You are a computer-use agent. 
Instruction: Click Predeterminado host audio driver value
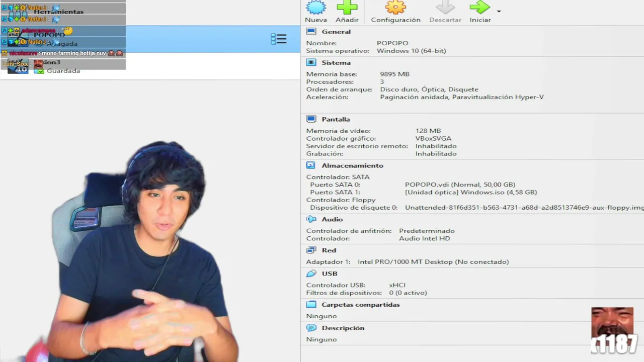click(x=427, y=231)
